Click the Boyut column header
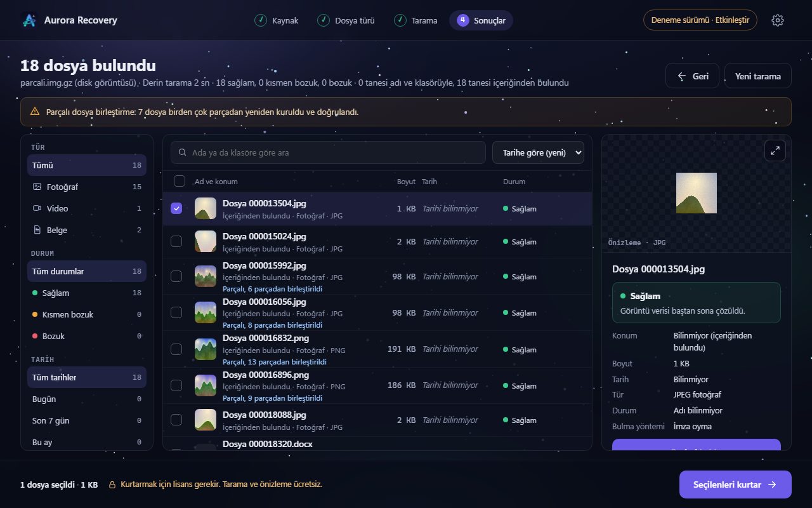Viewport: 812px width, 508px height. 406,182
